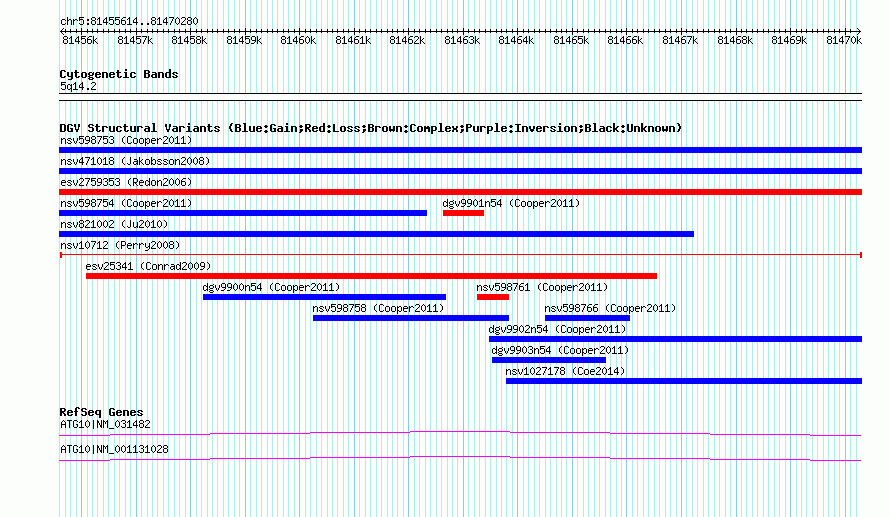
Task: Open the nsv598753 (Cooper2011) label
Action: tap(126, 140)
